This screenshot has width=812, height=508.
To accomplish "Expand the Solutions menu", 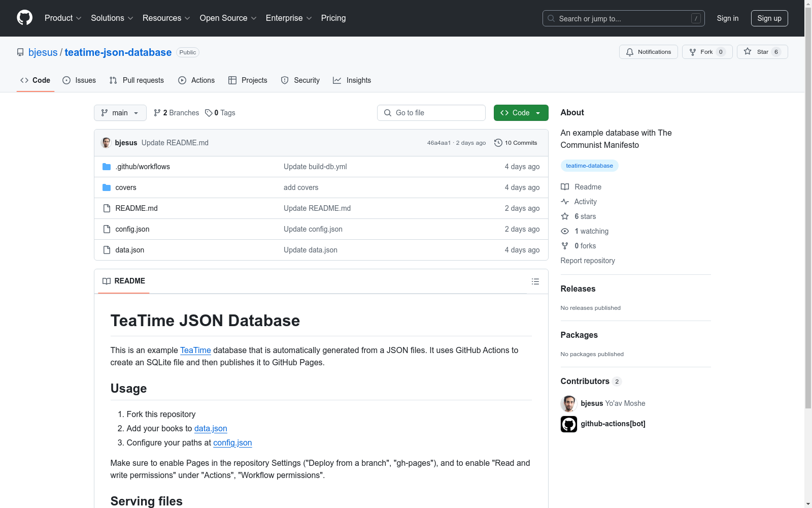I will click(112, 18).
